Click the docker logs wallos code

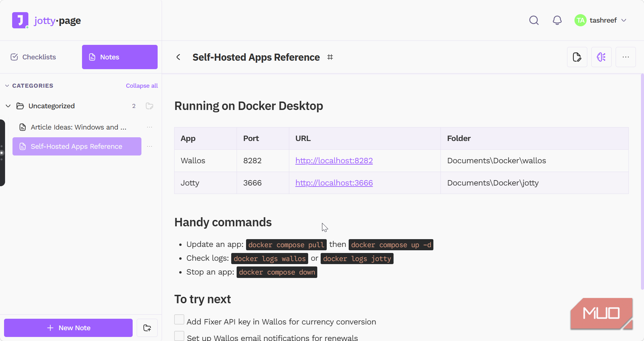pyautogui.click(x=270, y=259)
